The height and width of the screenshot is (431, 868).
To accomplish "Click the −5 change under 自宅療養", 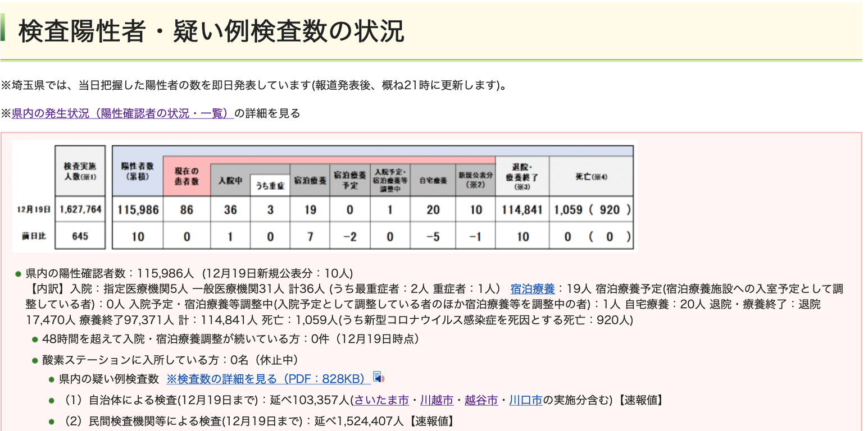I will click(x=433, y=236).
